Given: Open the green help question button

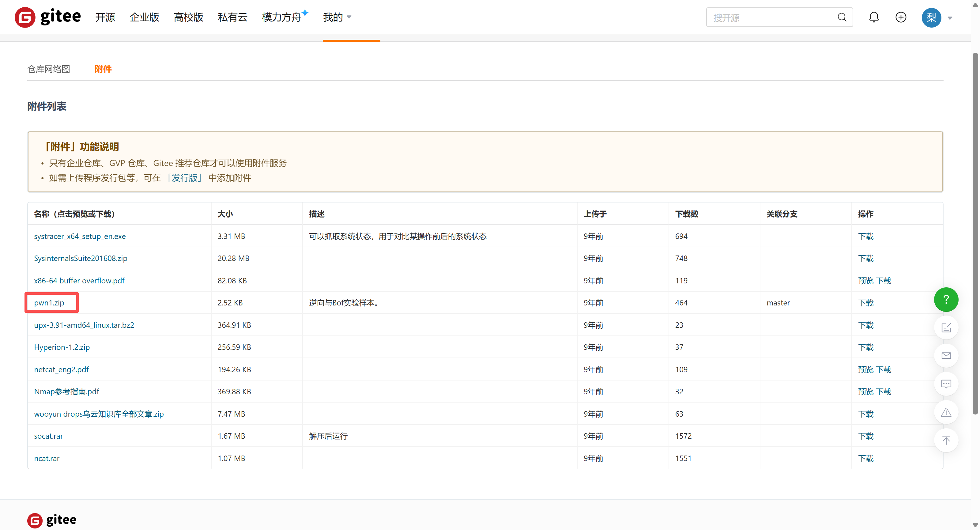Looking at the screenshot, I should tap(946, 299).
